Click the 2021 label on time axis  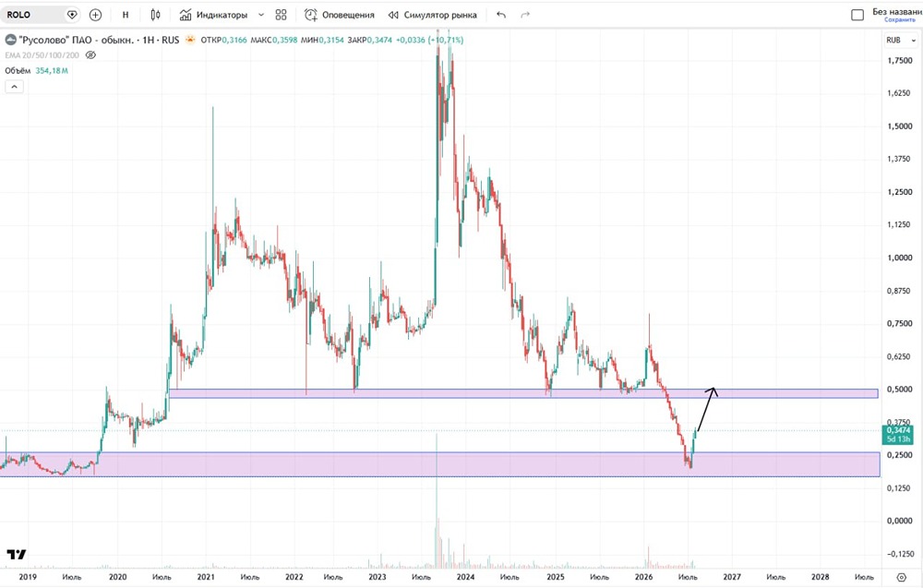[x=206, y=577]
